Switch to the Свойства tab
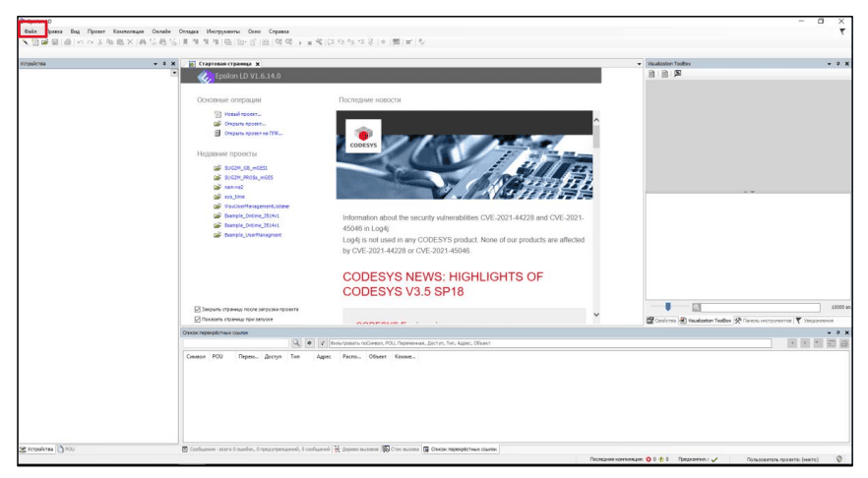Viewport: 868px width, 478px height. 661,321
